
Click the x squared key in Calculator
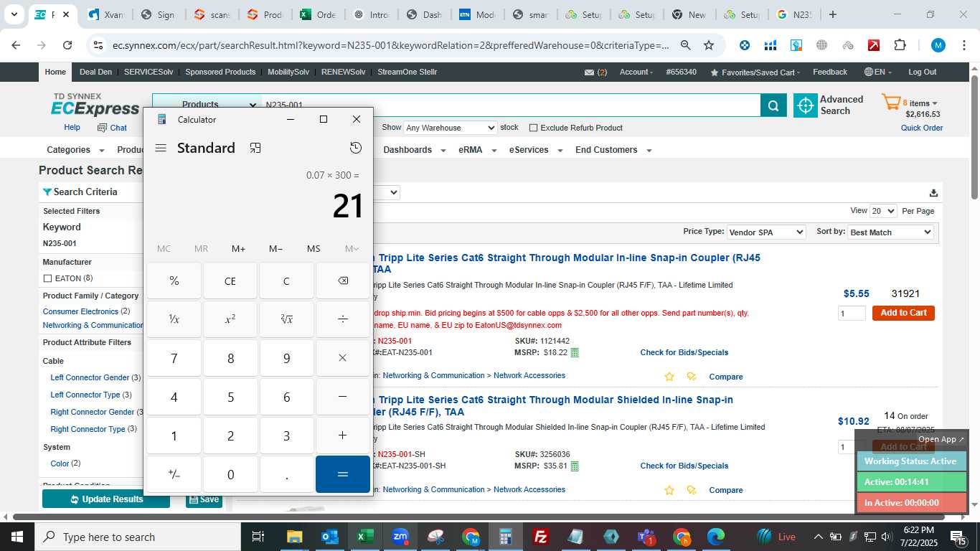click(x=230, y=319)
